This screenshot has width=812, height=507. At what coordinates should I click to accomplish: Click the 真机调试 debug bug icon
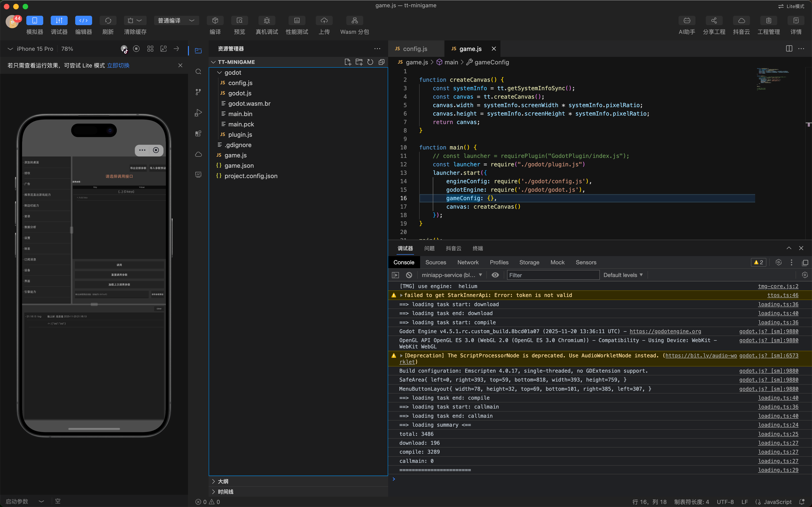click(266, 20)
